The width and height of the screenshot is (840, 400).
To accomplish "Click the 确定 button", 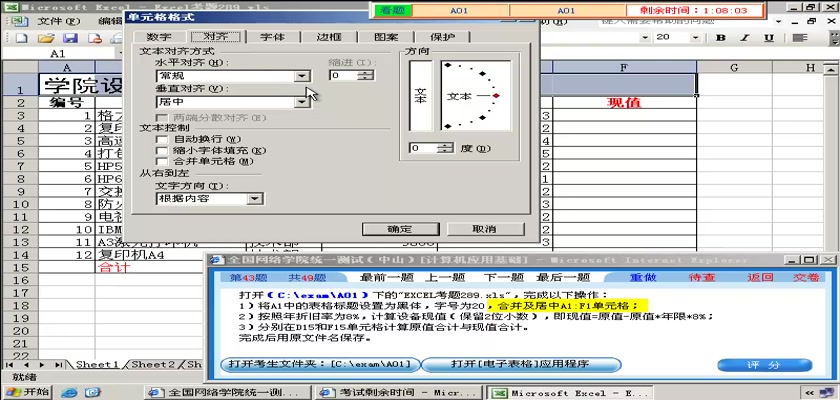I will tap(400, 229).
